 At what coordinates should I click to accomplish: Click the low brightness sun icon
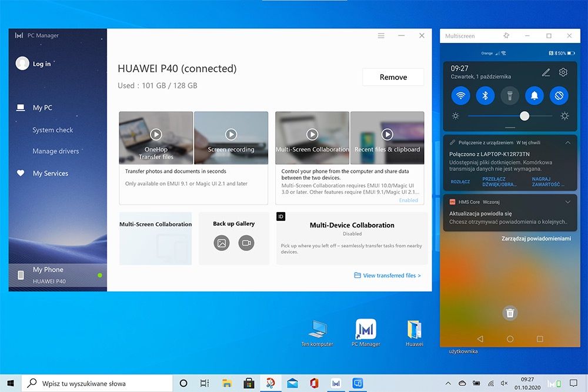coord(456,116)
